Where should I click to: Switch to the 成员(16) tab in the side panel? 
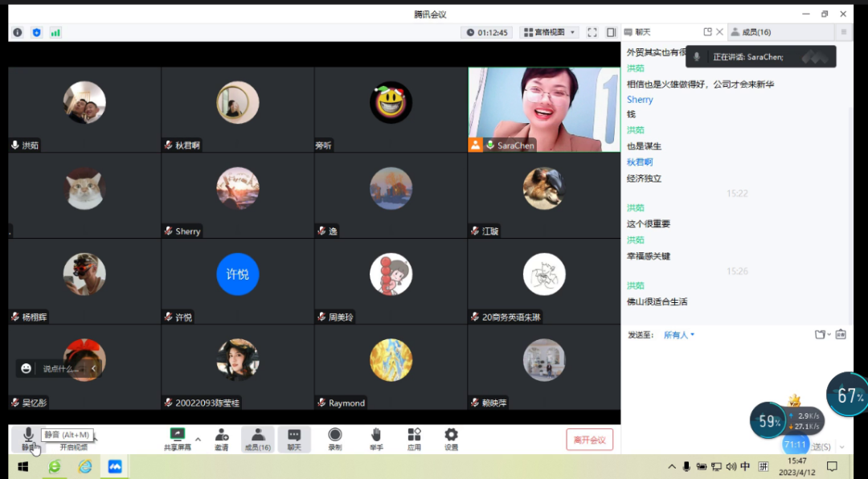755,32
